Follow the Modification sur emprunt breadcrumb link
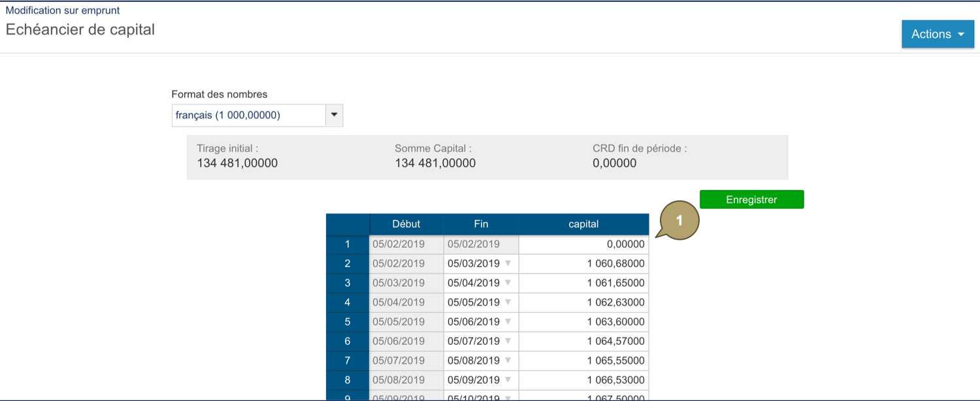Image resolution: width=980 pixels, height=401 pixels. (63, 10)
